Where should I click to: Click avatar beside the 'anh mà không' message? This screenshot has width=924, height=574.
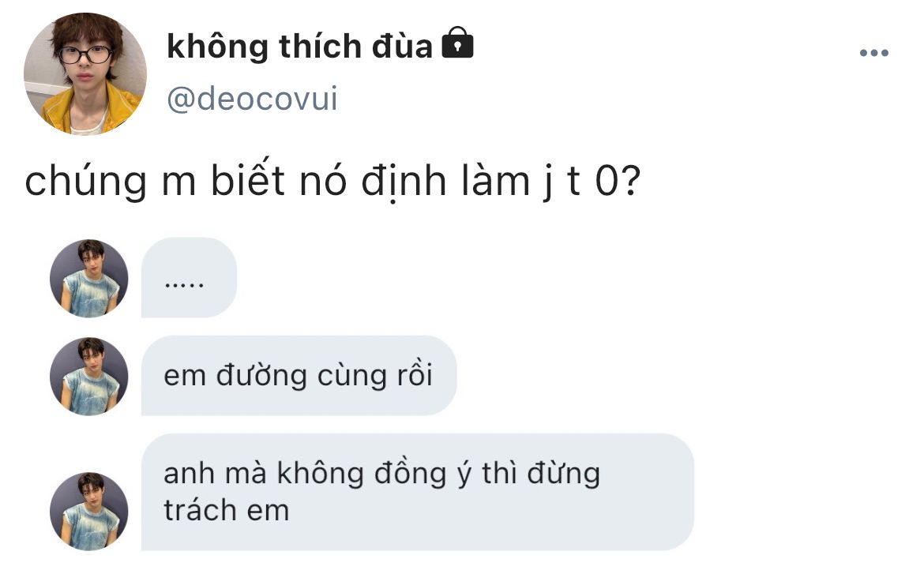(x=89, y=512)
